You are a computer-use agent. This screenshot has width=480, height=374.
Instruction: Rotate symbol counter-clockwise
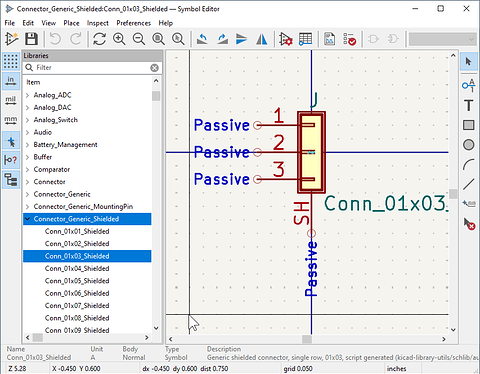pyautogui.click(x=202, y=39)
